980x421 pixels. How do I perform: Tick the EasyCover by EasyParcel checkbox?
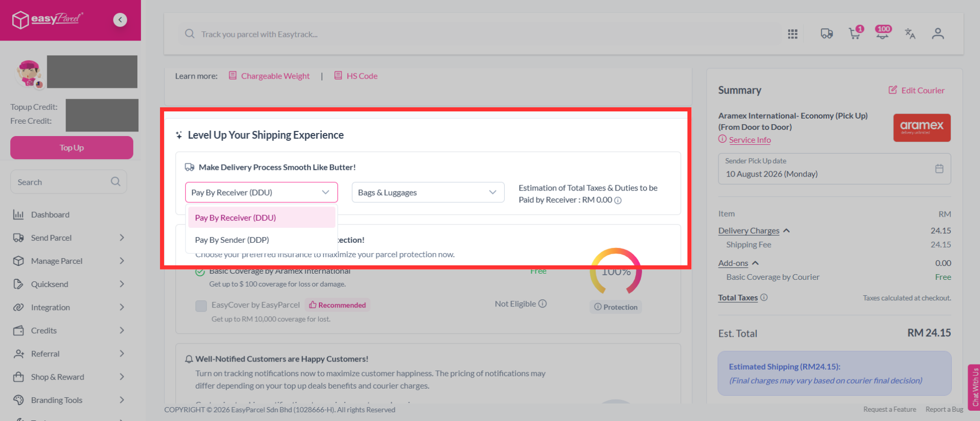(x=201, y=306)
